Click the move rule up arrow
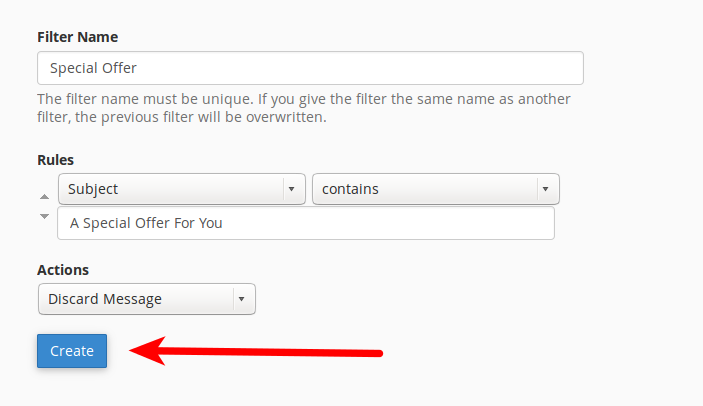 pyautogui.click(x=44, y=197)
